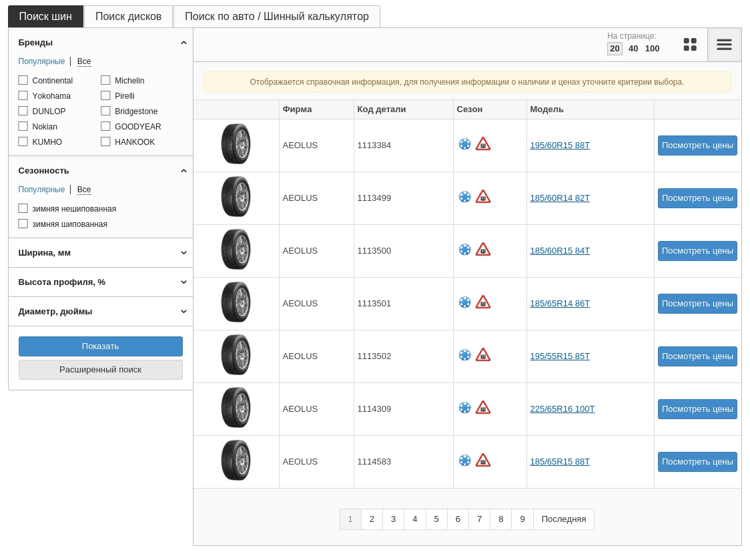
Task: Click snowflake winter icon in row 1113500
Action: click(465, 250)
